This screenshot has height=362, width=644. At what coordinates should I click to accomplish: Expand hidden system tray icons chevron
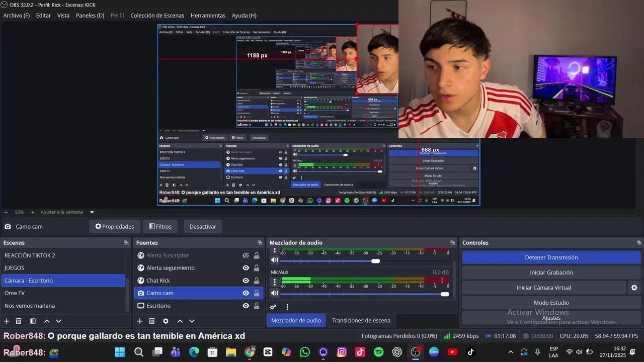511,352
